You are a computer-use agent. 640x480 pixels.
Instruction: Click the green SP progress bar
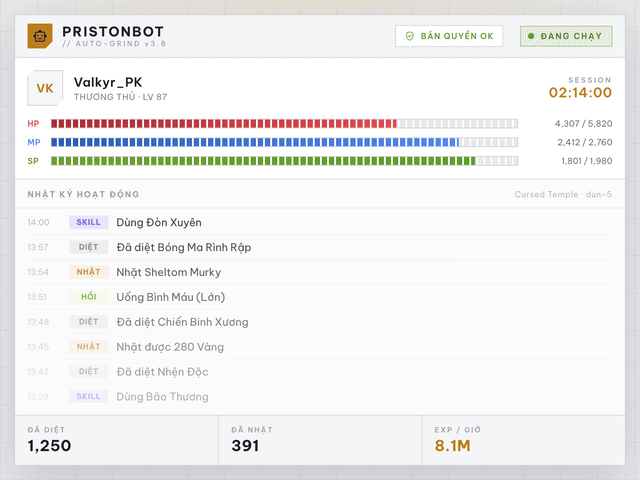coord(284,161)
